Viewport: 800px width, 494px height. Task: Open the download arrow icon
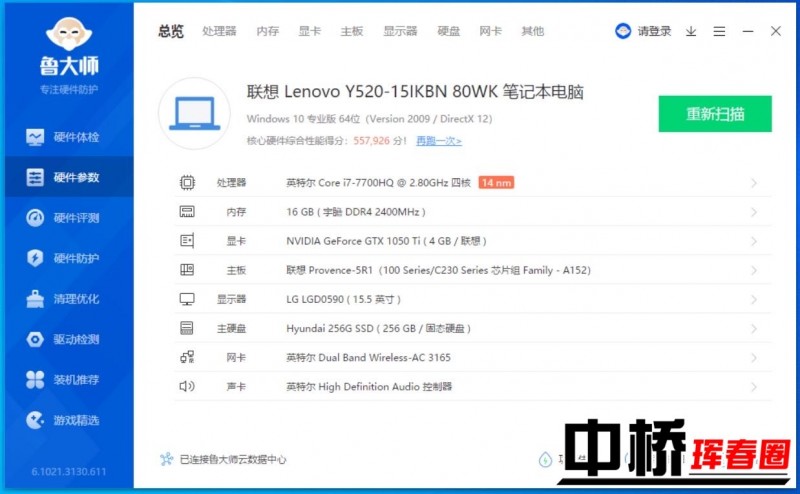pos(691,32)
